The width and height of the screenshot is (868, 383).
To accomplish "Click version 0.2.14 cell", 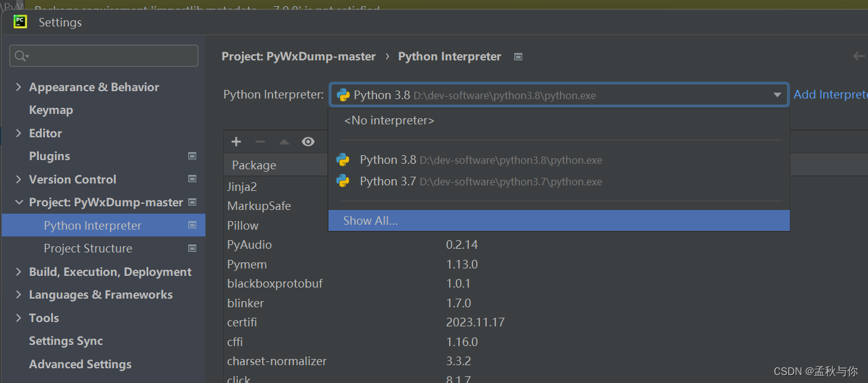I will [462, 245].
